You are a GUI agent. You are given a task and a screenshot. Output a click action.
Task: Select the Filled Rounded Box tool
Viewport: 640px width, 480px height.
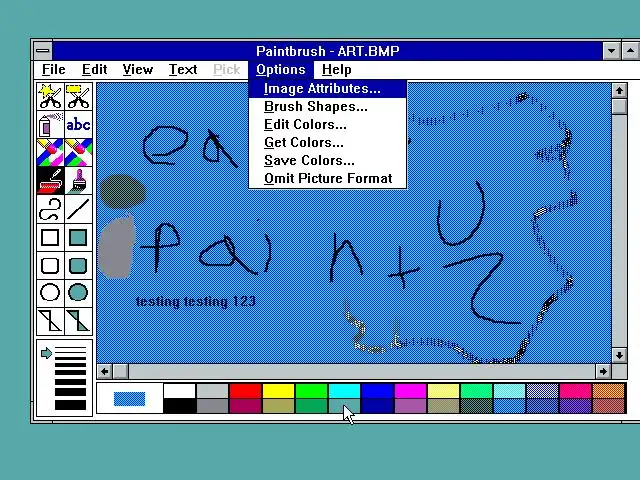pyautogui.click(x=78, y=265)
